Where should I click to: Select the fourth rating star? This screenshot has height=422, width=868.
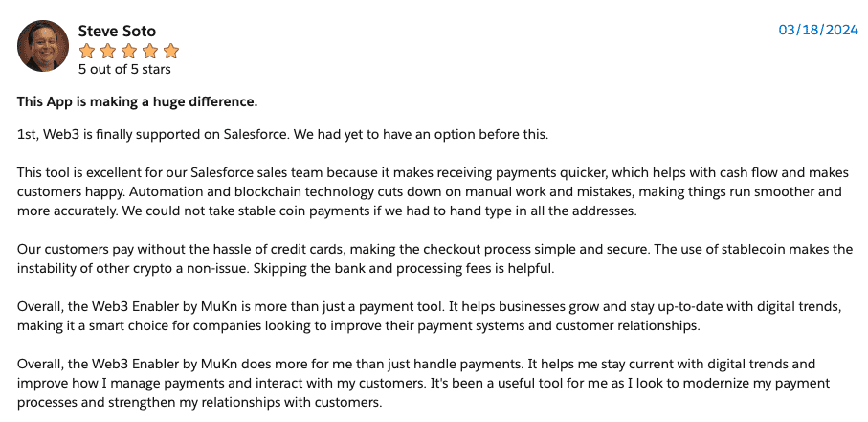[150, 52]
